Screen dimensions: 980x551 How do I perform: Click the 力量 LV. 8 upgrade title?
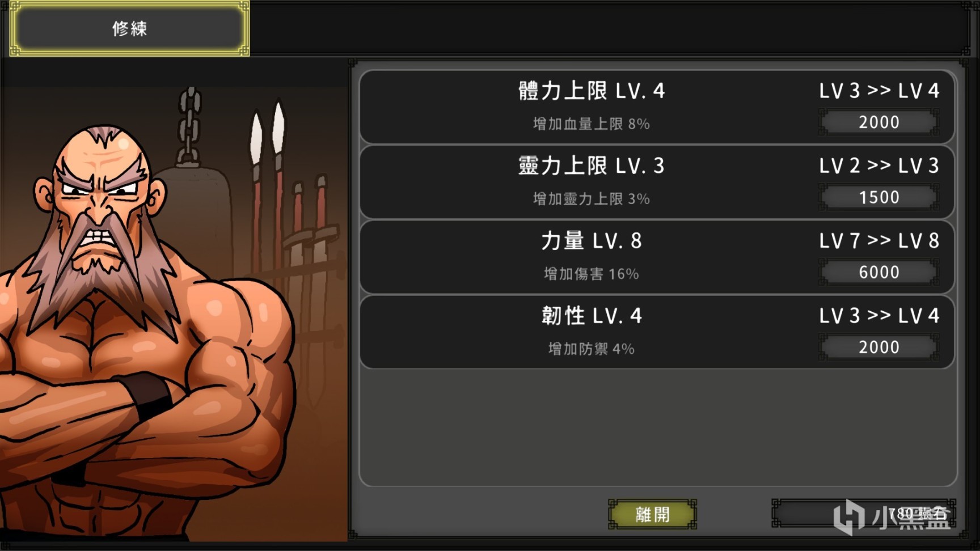point(592,241)
